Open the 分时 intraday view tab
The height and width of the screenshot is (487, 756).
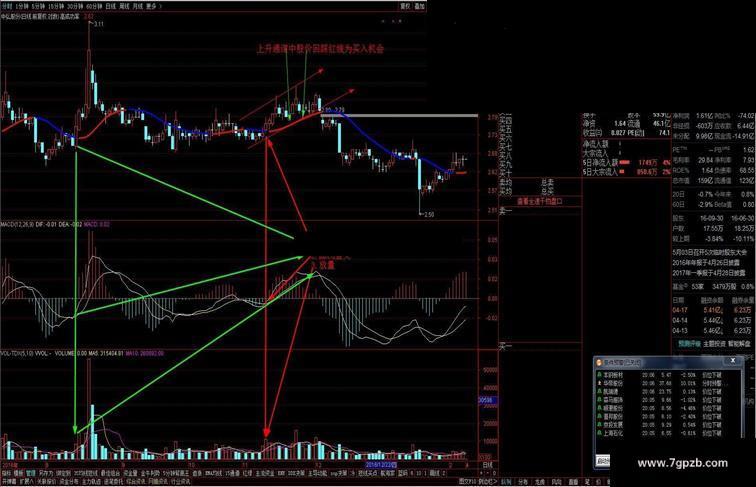(6, 6)
